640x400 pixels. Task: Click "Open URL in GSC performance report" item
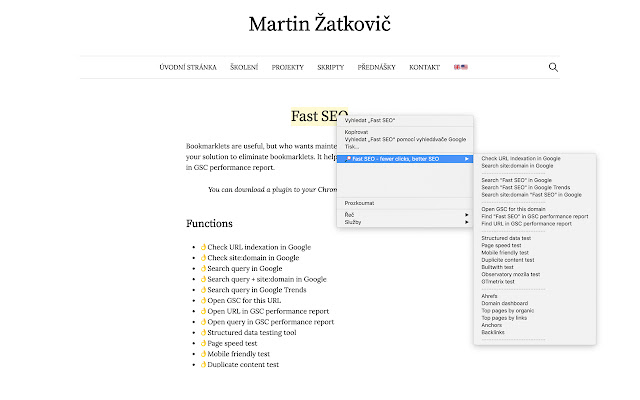268,311
